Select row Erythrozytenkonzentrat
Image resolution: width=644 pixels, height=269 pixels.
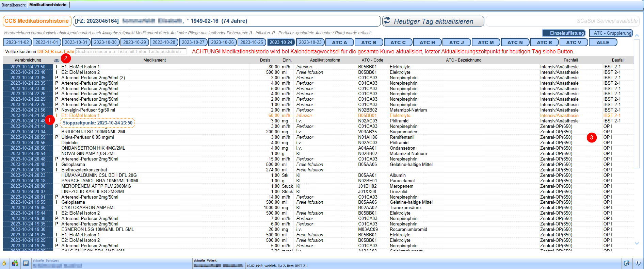point(318,170)
